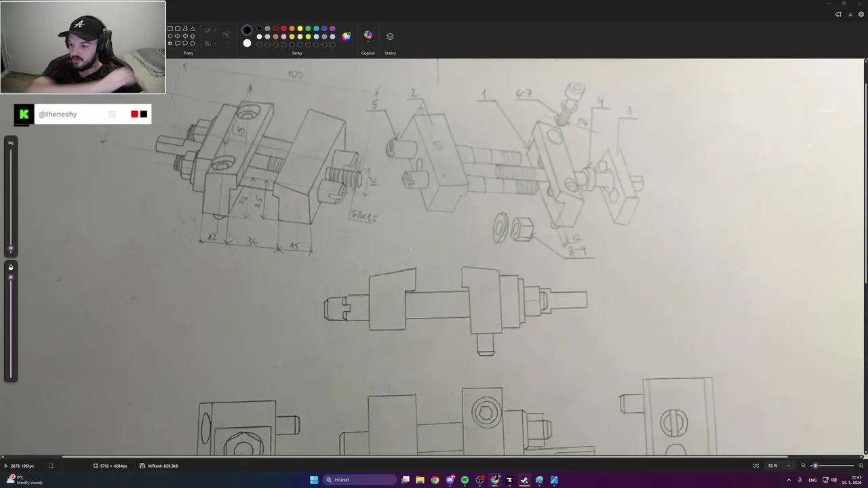The height and width of the screenshot is (488, 868).
Task: Open the Vrstvy layers panel
Action: coord(390,37)
